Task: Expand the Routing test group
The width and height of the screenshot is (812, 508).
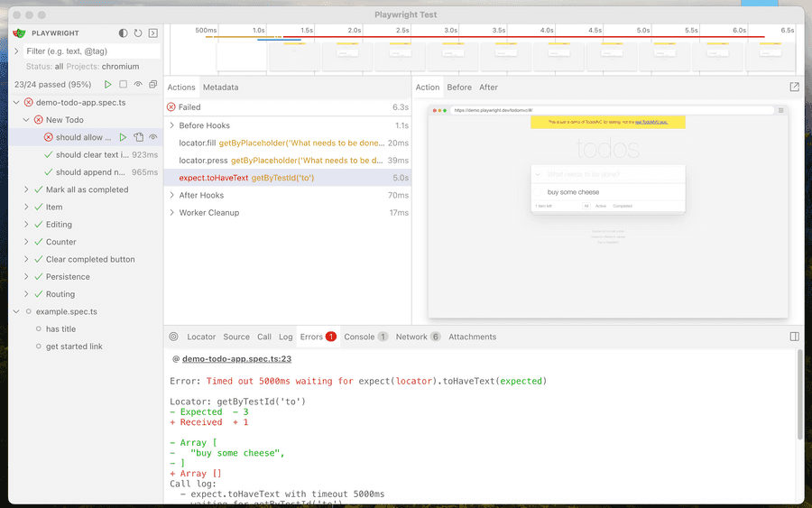Action: [x=26, y=294]
